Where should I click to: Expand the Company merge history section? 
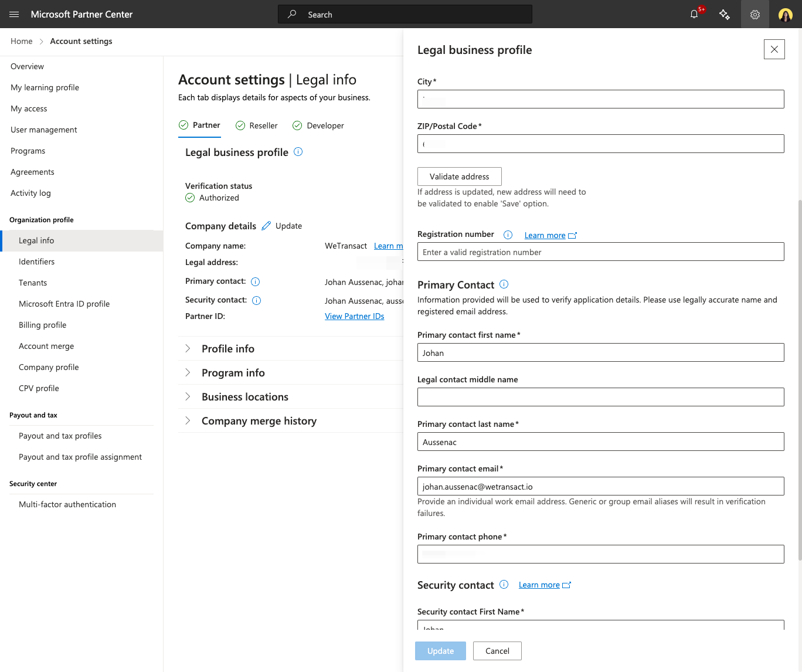point(290,421)
